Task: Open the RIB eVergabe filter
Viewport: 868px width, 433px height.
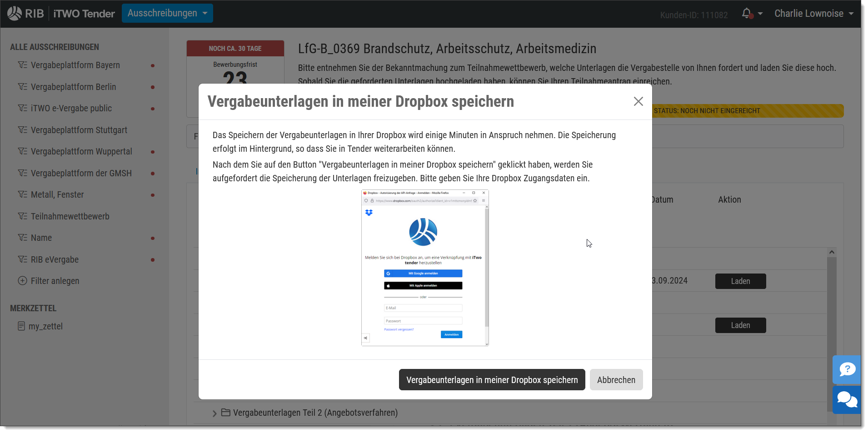Action: pos(55,259)
